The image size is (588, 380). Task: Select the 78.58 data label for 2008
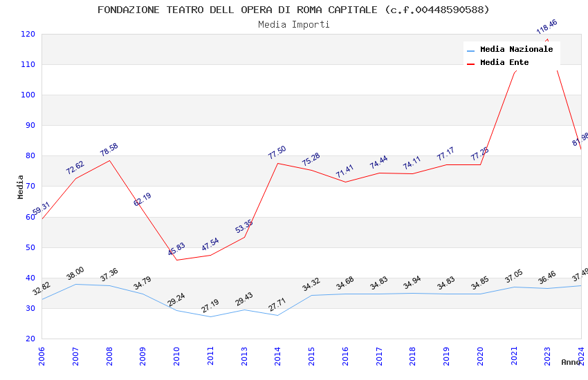pos(109,149)
